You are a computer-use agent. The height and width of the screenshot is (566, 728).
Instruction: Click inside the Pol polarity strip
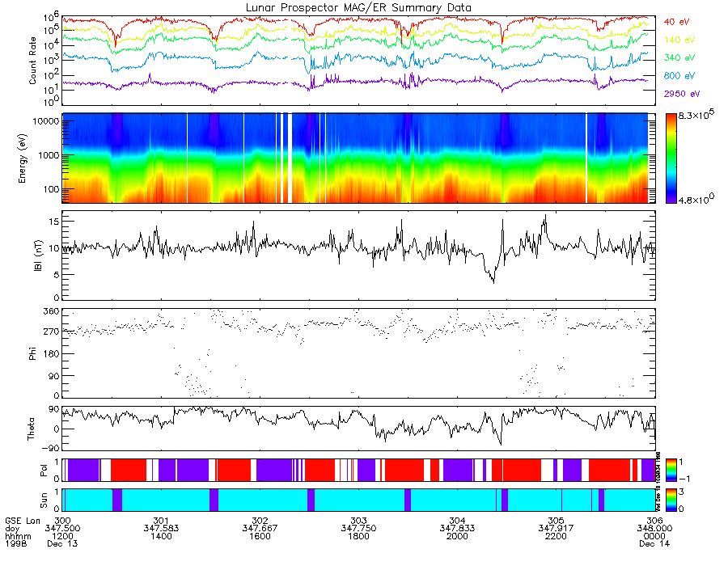point(358,470)
